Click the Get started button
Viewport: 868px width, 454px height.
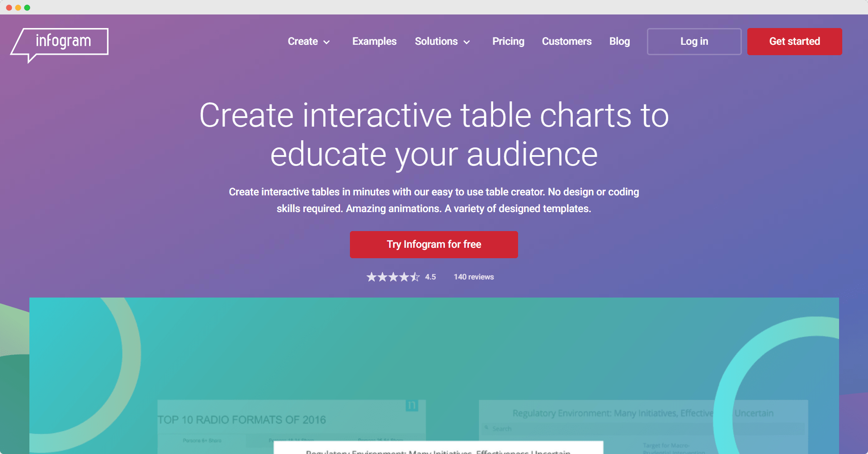794,42
